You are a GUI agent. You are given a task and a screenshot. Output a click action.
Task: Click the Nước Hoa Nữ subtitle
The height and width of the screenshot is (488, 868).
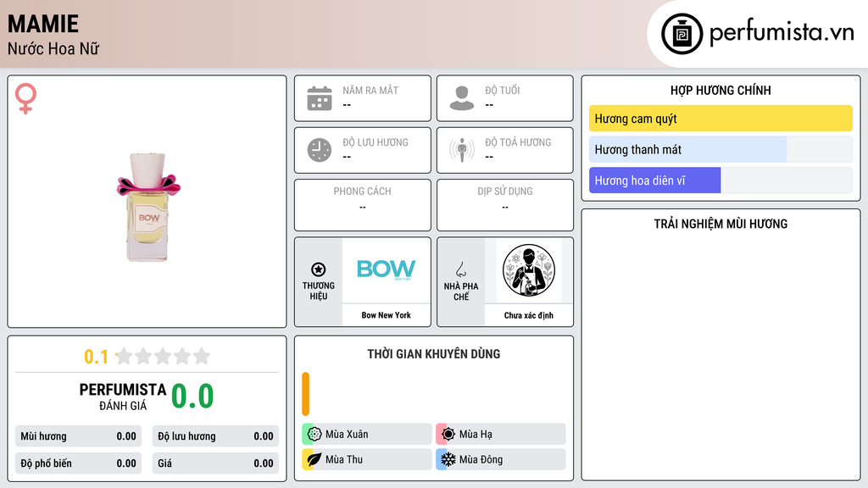(53, 48)
